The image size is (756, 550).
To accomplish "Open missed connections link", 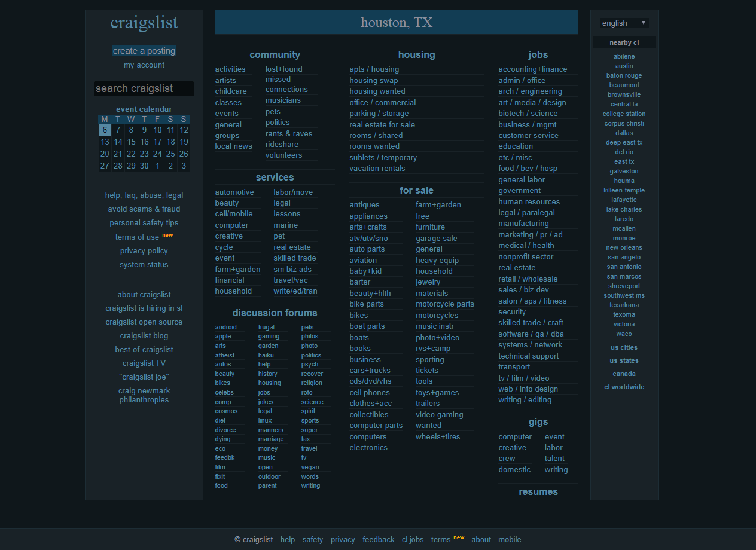I will point(286,84).
